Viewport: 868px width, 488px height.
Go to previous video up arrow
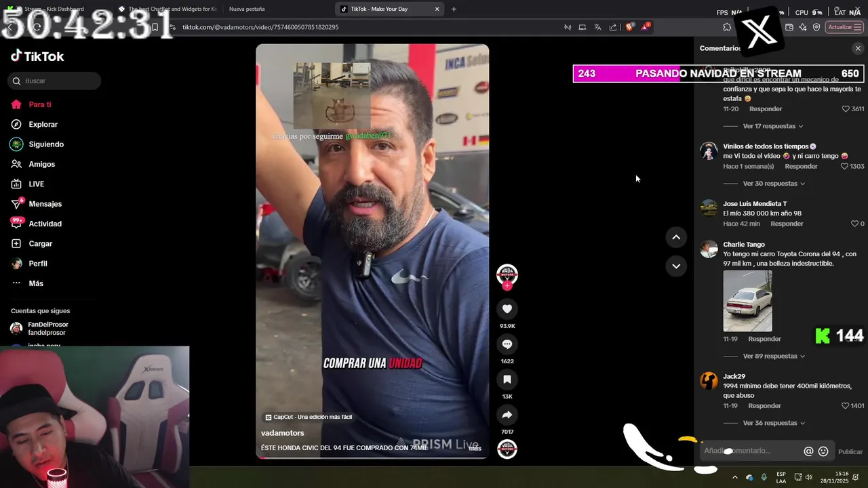676,237
